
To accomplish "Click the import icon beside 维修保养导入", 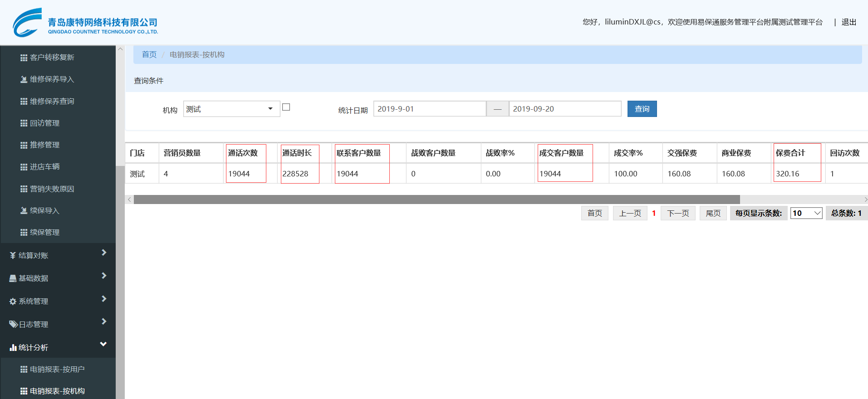I will pyautogui.click(x=24, y=79).
